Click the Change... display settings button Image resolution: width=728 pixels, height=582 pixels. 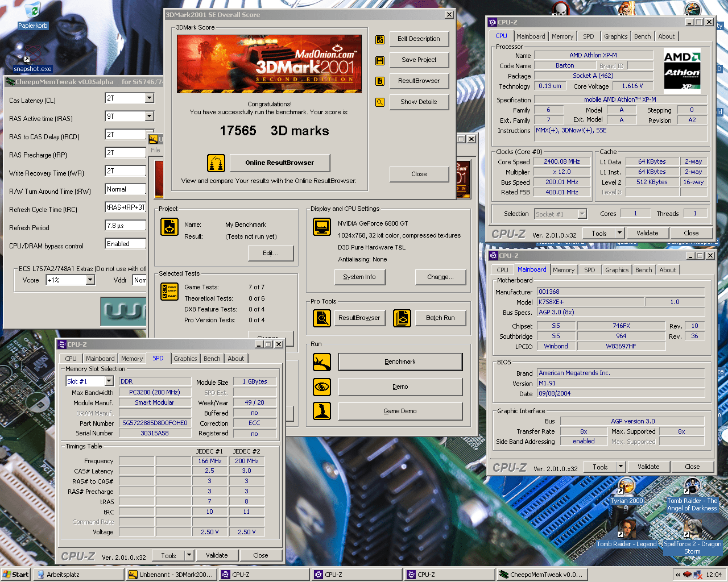(x=441, y=277)
